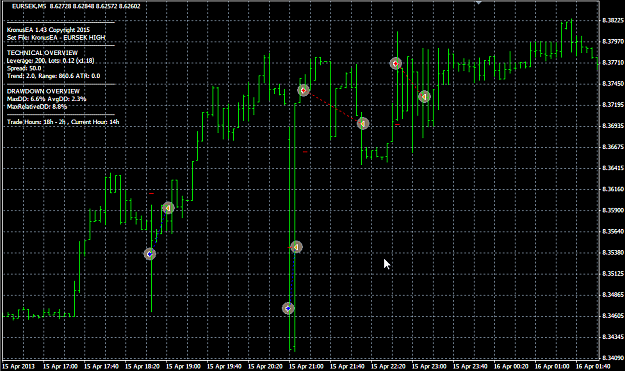
Task: Click the exit marker at the end of the long red dashed line
Action: coord(362,124)
